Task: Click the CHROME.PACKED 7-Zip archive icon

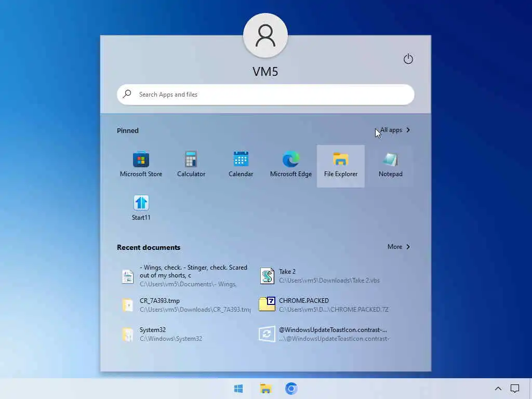Action: click(267, 304)
